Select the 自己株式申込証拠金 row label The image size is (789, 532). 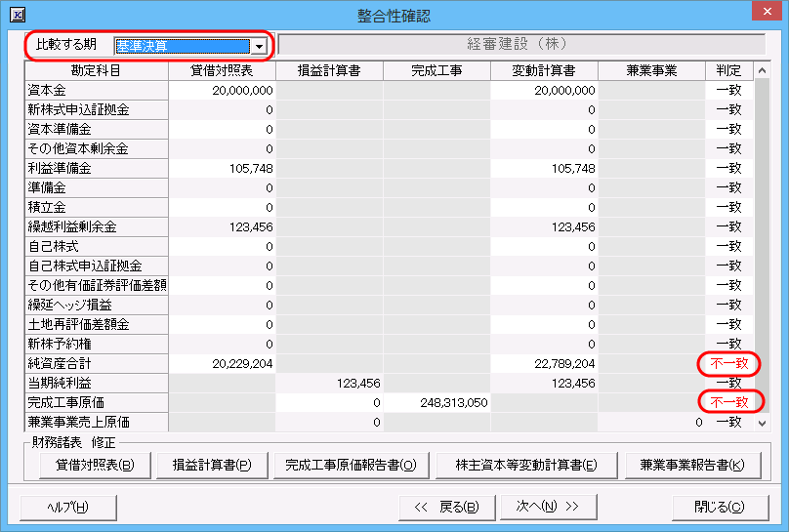coord(96,266)
